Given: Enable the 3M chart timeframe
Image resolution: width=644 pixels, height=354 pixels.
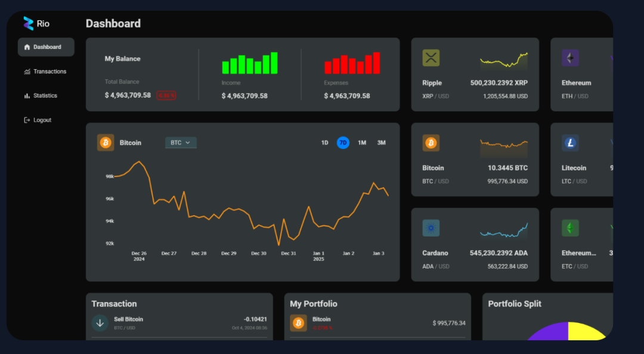Looking at the screenshot, I should [381, 142].
